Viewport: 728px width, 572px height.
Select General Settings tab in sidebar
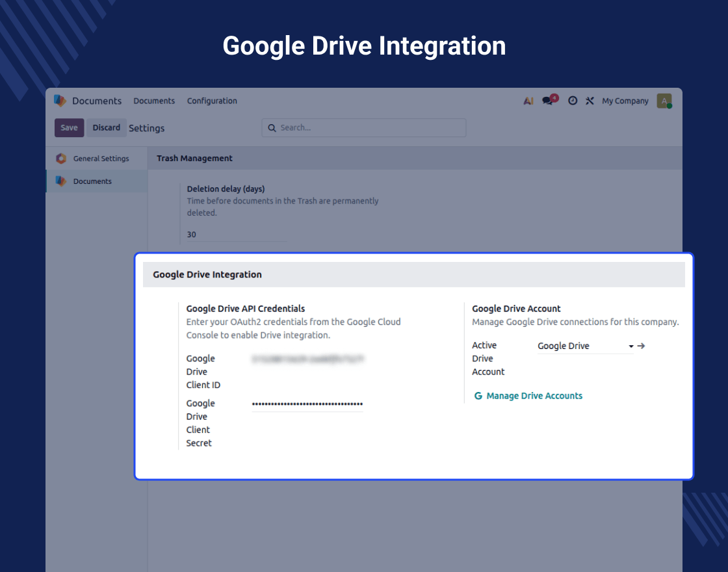point(97,159)
